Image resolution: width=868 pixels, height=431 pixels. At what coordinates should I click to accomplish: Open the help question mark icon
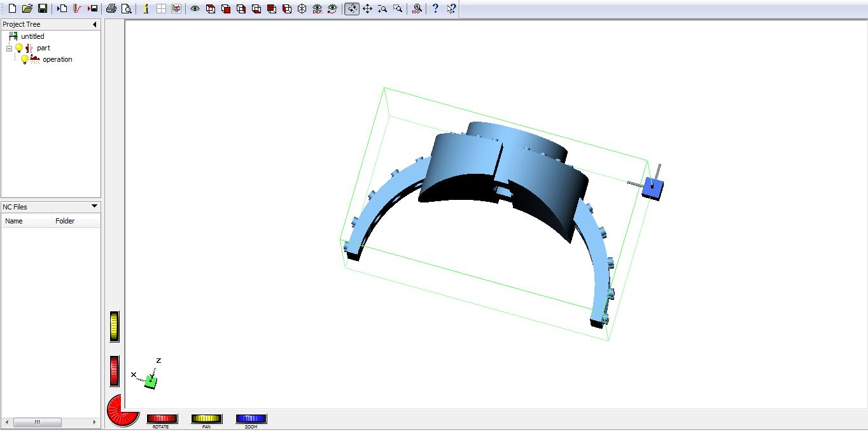click(x=435, y=9)
